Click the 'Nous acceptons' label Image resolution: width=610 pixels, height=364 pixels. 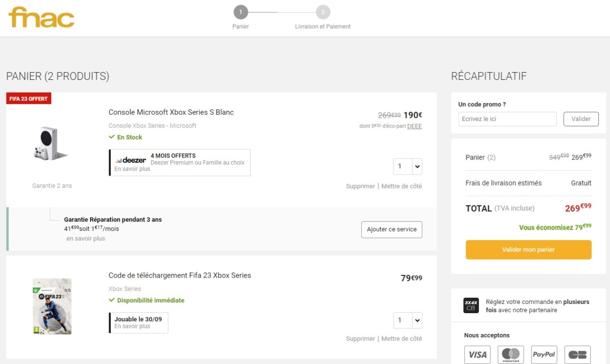click(487, 336)
